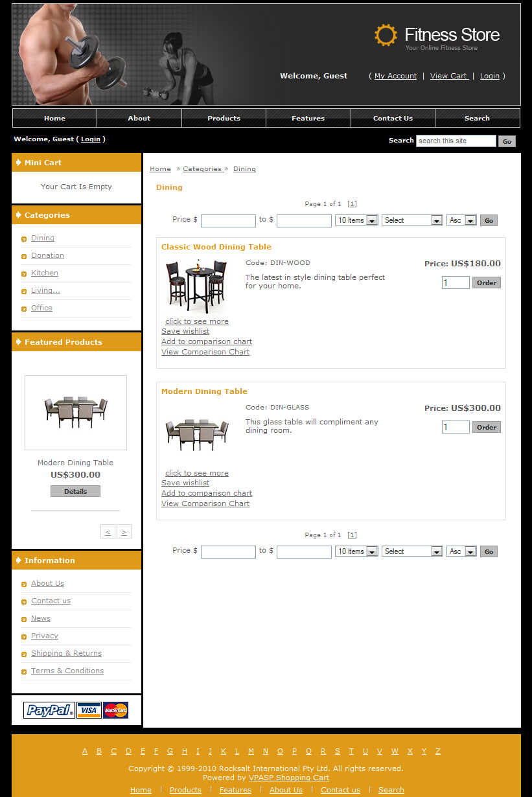Open Shipping & Returns information link
Screen dimensions: 532x797
66,653
